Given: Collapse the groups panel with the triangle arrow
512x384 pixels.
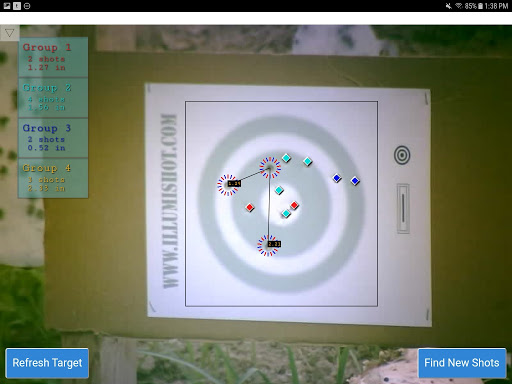Looking at the screenshot, I should coord(9,33).
